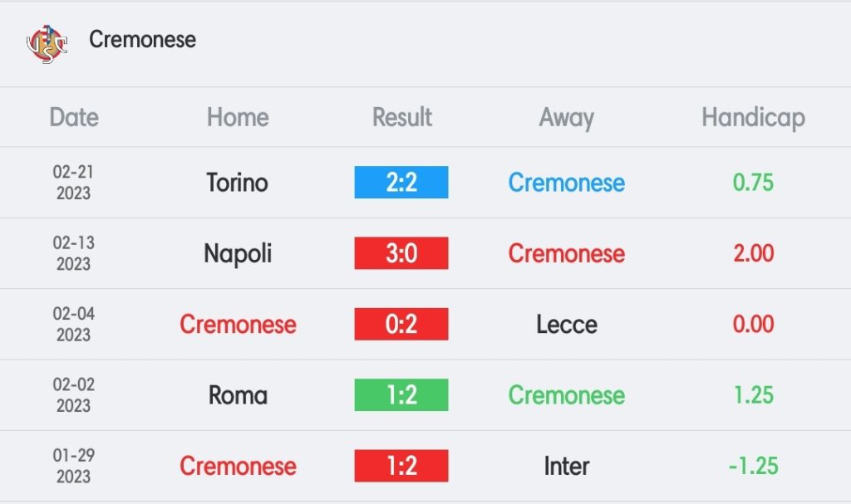Click the Cremonese club crest logo
Image resolution: width=851 pixels, height=504 pixels.
coord(47,43)
